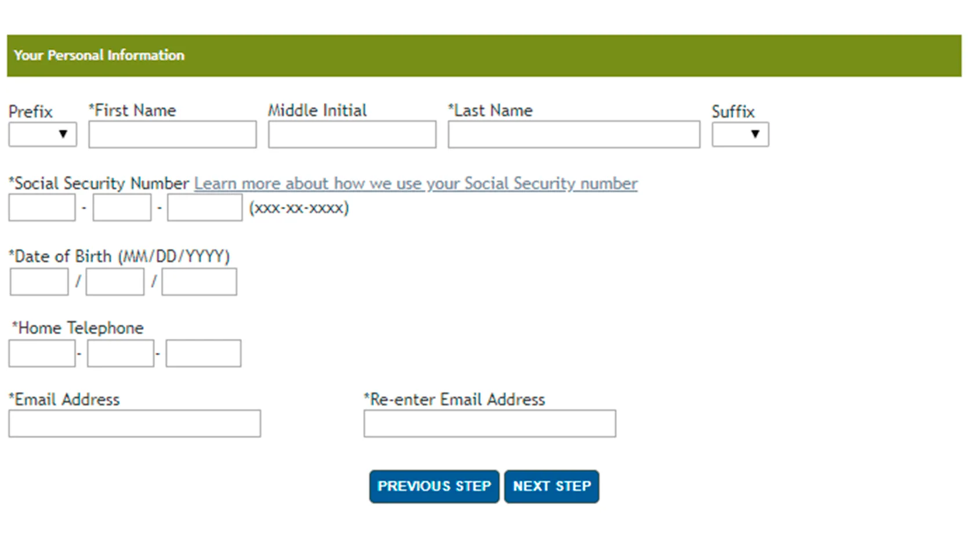Click the First Name input field
This screenshot has height=536, width=980.
(x=172, y=135)
